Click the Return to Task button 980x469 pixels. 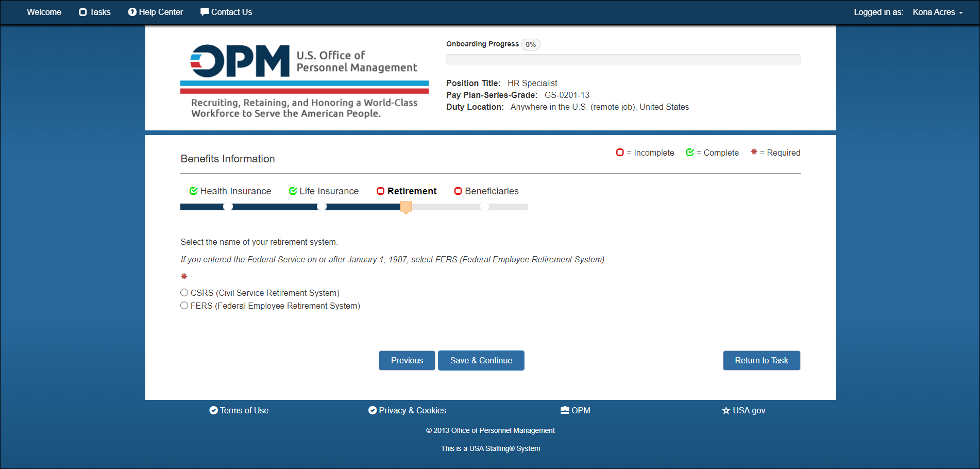tap(762, 360)
